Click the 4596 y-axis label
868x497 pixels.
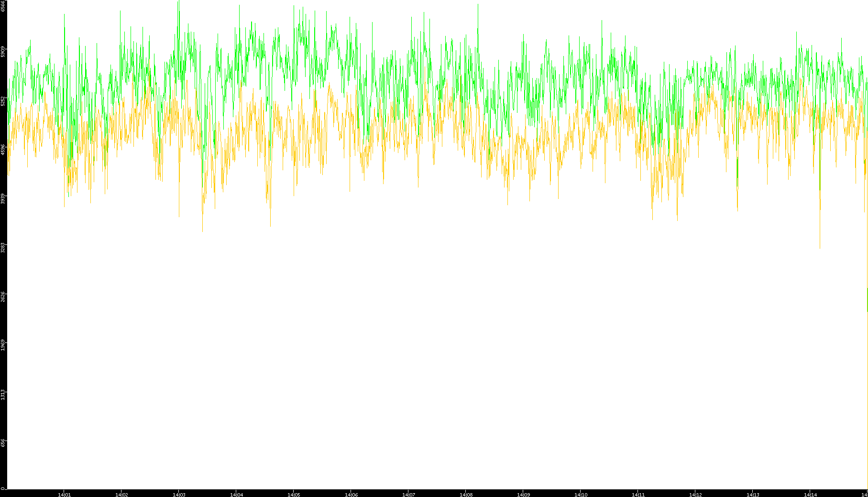3,150
